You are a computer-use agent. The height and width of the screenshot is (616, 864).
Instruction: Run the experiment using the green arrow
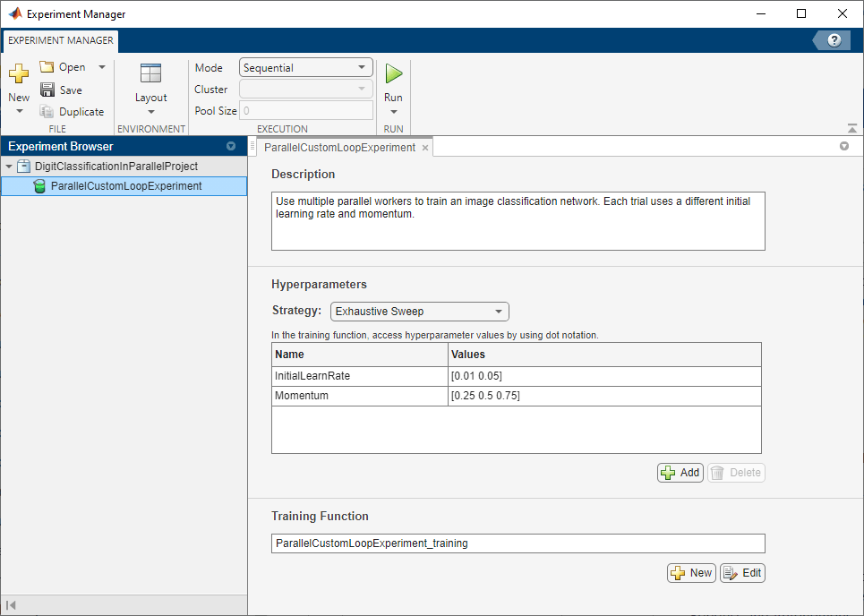pos(393,74)
